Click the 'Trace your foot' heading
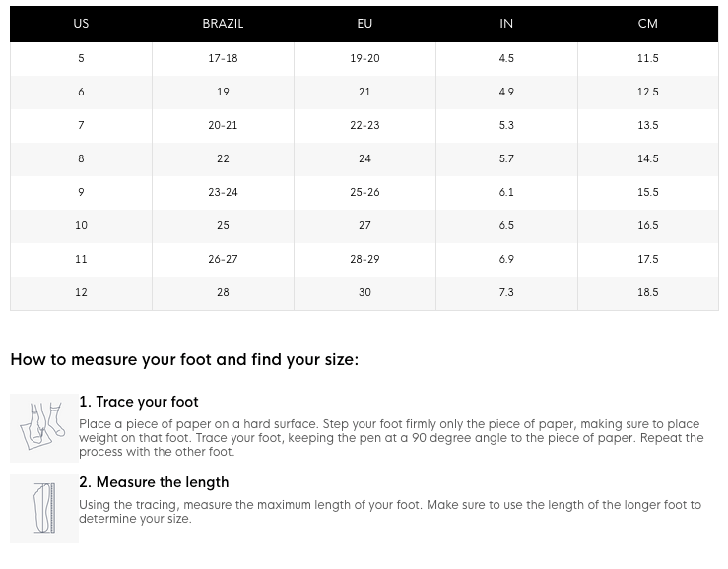The height and width of the screenshot is (569, 728). [x=139, y=402]
